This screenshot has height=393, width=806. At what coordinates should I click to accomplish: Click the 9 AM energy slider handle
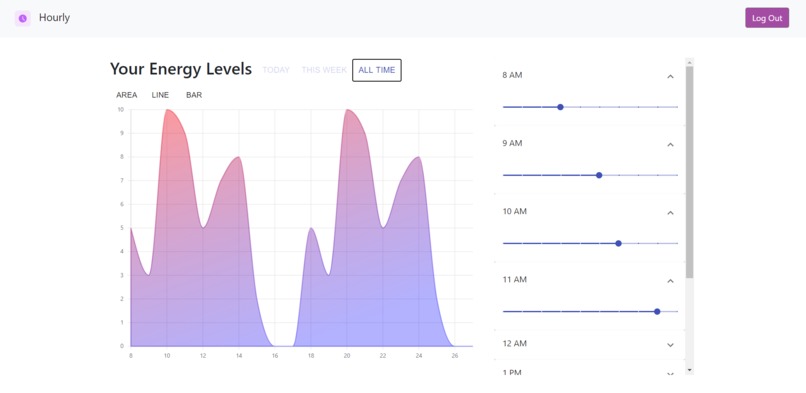(599, 175)
